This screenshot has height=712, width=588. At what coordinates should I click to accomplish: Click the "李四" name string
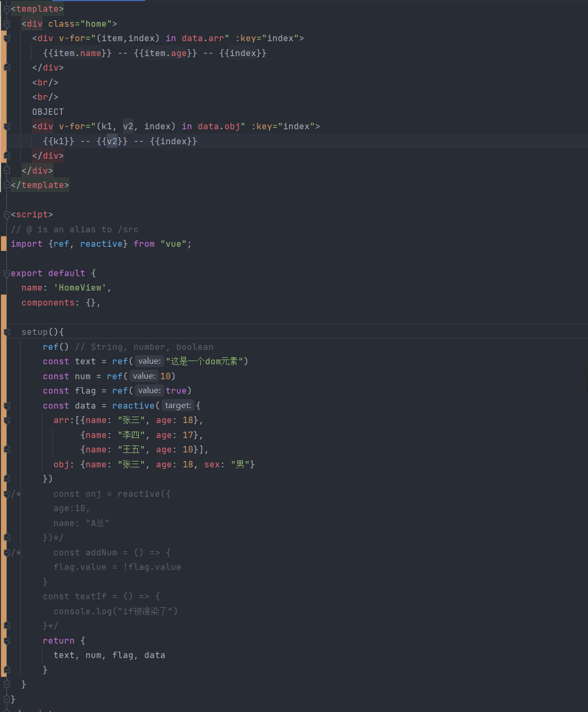click(x=131, y=435)
